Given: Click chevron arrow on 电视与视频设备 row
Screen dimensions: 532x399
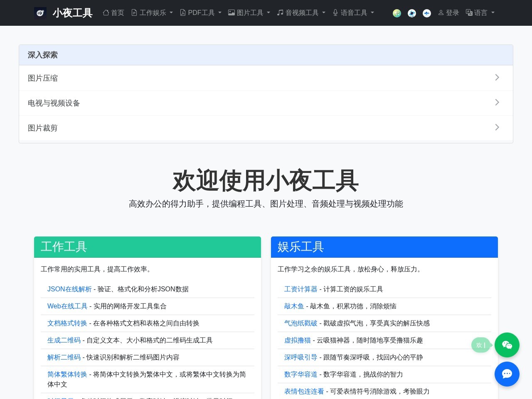Looking at the screenshot, I should (497, 103).
